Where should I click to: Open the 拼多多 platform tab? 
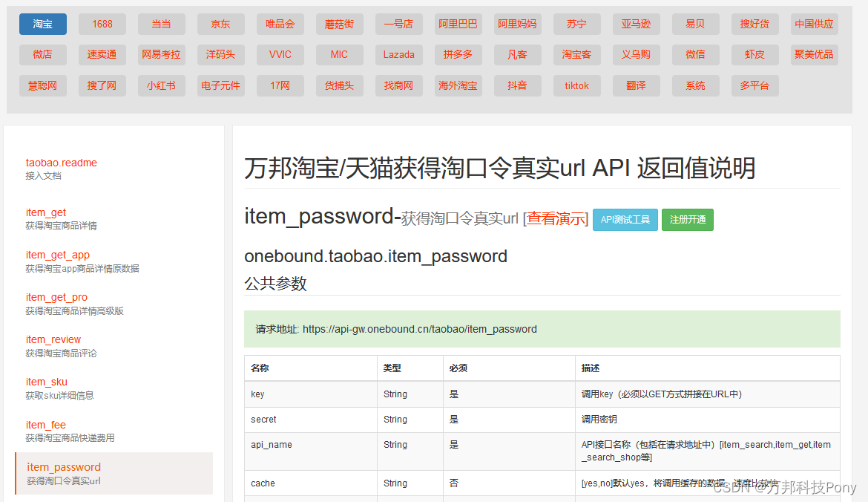[458, 54]
